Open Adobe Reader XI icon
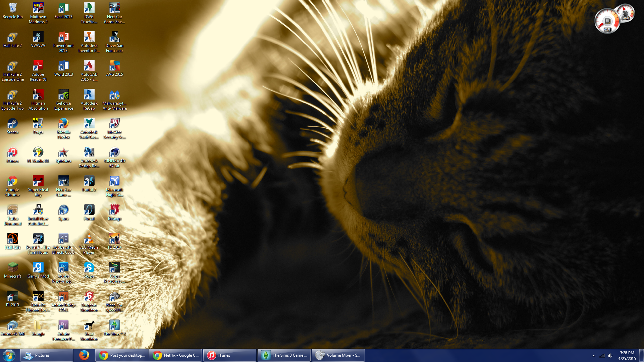 pyautogui.click(x=38, y=71)
